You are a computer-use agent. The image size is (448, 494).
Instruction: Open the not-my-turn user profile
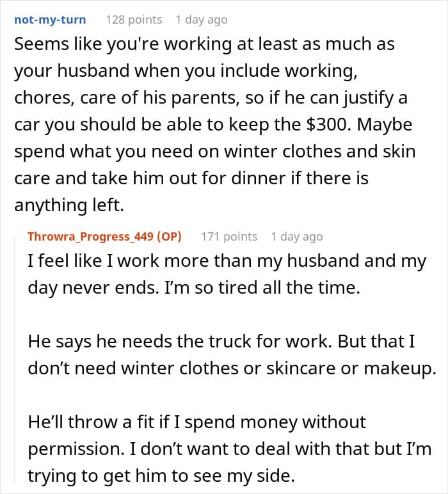[49, 20]
